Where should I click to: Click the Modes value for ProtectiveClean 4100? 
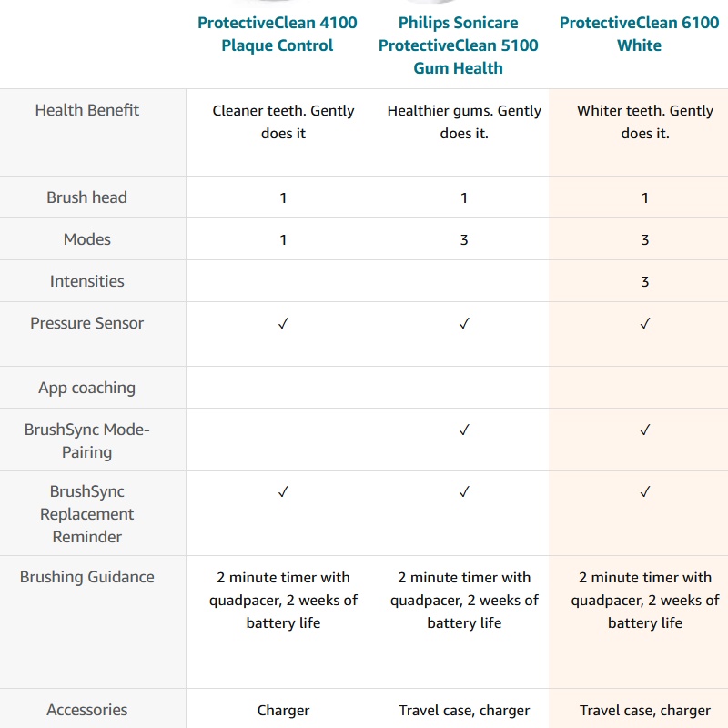point(283,239)
